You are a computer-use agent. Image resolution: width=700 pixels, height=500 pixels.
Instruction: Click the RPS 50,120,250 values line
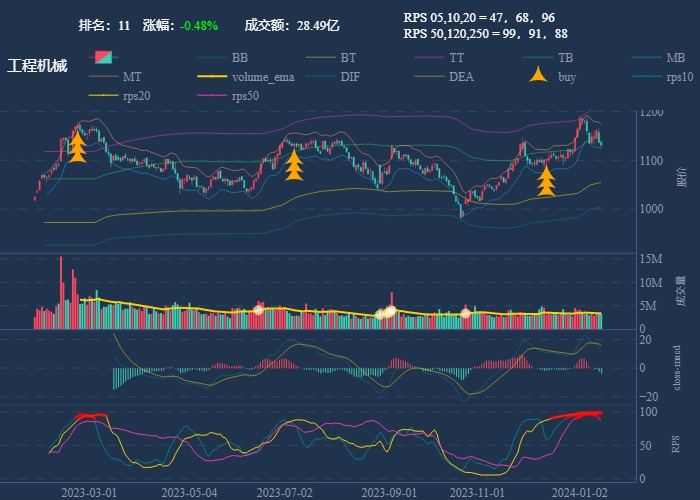click(486, 33)
